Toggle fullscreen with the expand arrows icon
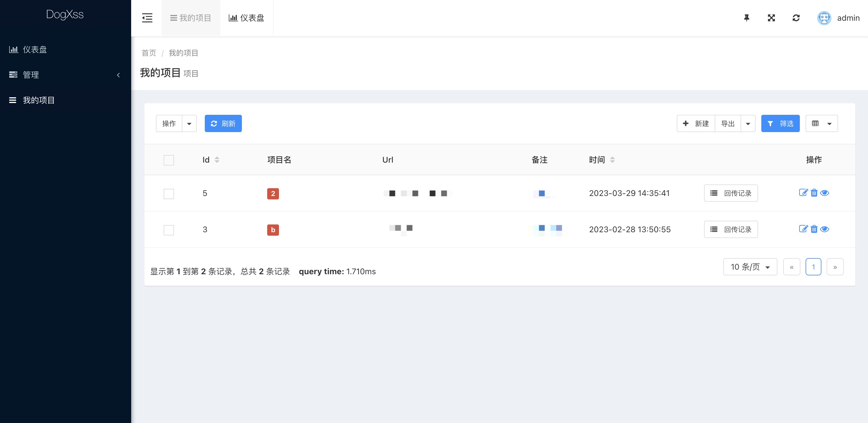 click(771, 18)
